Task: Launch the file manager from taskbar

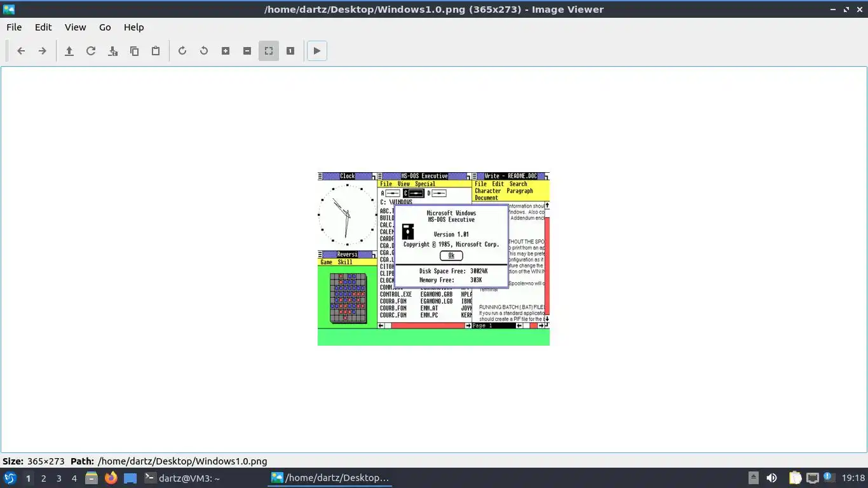Action: [92, 478]
